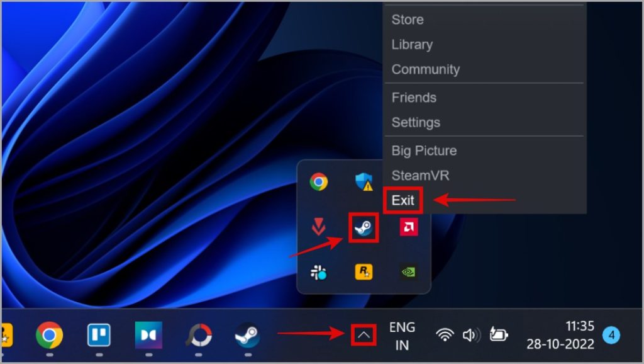Collapse the hidden icons tray chevron

364,335
